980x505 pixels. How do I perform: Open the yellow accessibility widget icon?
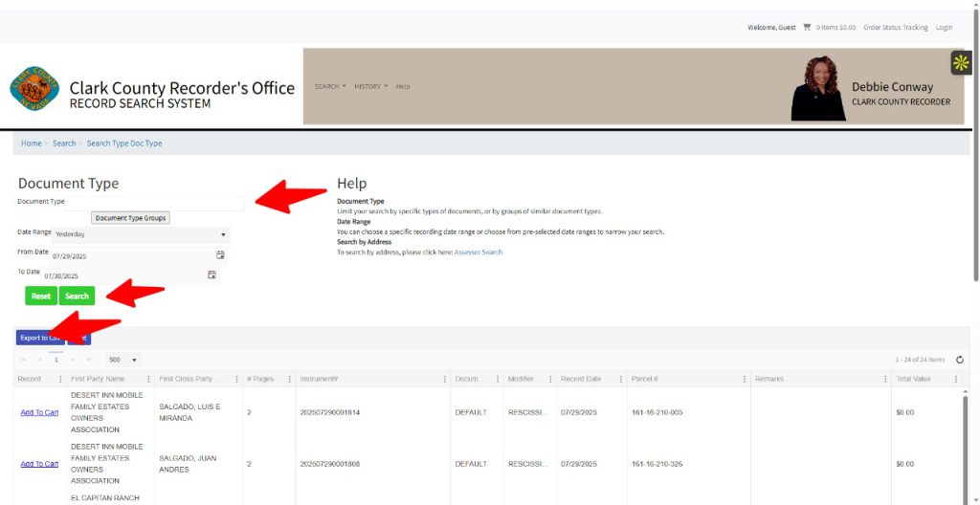(x=961, y=62)
